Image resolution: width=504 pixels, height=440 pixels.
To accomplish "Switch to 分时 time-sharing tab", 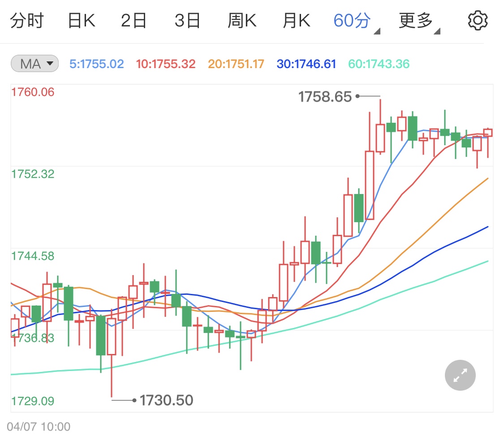I will pyautogui.click(x=27, y=21).
